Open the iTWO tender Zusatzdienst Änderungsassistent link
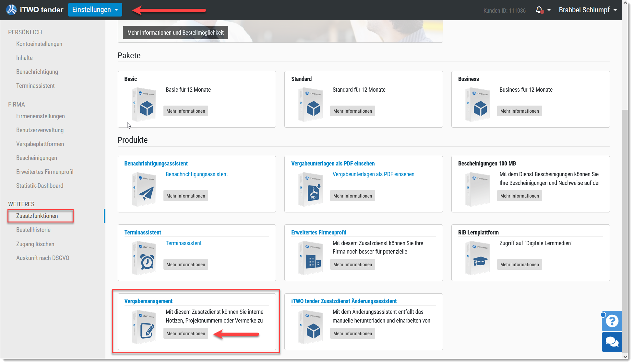633x364 pixels. coord(344,301)
